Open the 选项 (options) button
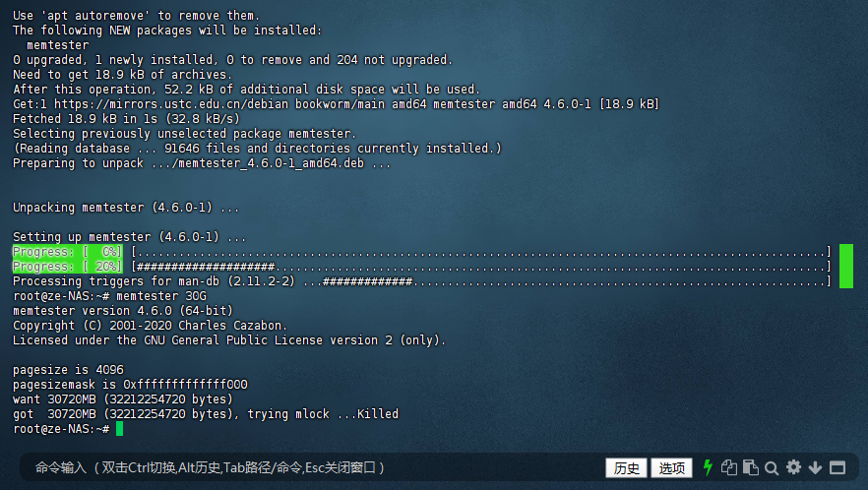 671,467
